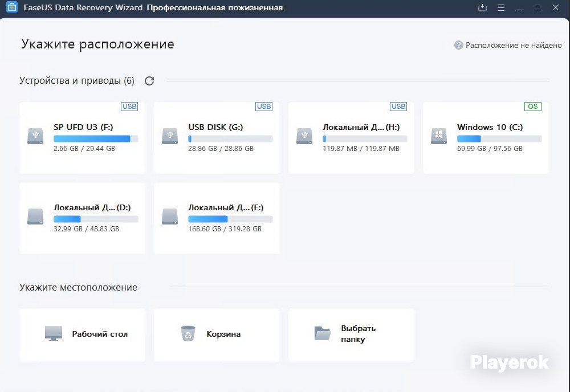The width and height of the screenshot is (570, 392).
Task: Click the 'Устройства и приводы (6)' heading
Action: coord(77,81)
